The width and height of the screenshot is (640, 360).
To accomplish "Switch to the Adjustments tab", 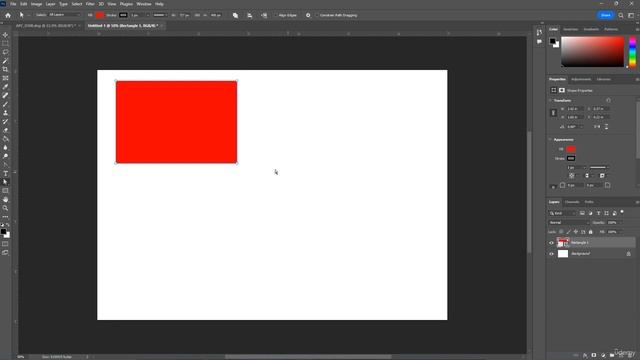I will click(x=581, y=79).
